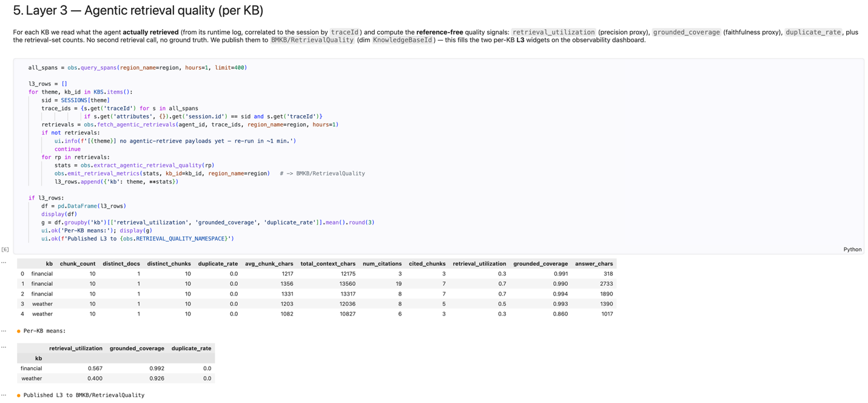Image resolution: width=868 pixels, height=403 pixels.
Task: Click the Python language label of the cell
Action: [852, 249]
